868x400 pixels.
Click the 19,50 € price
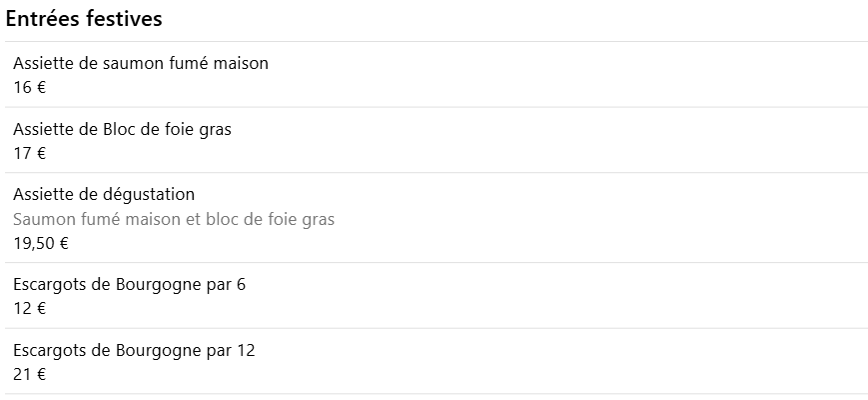click(x=41, y=244)
